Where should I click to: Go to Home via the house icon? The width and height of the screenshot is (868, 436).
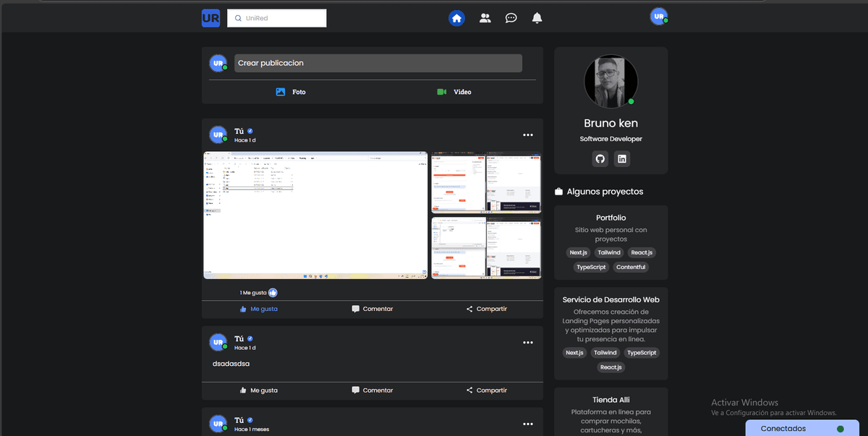[456, 18]
